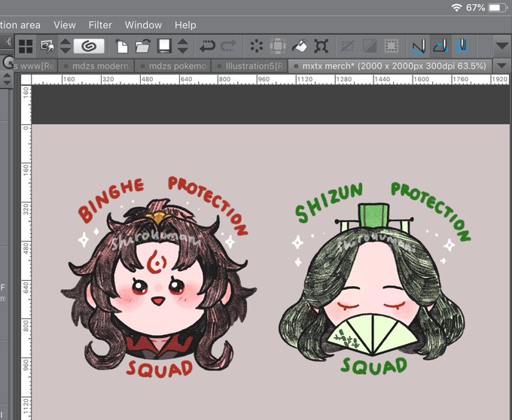Switch to the 'Illustration5' canvas tab
Image resolution: width=512 pixels, height=420 pixels.
[x=250, y=66]
